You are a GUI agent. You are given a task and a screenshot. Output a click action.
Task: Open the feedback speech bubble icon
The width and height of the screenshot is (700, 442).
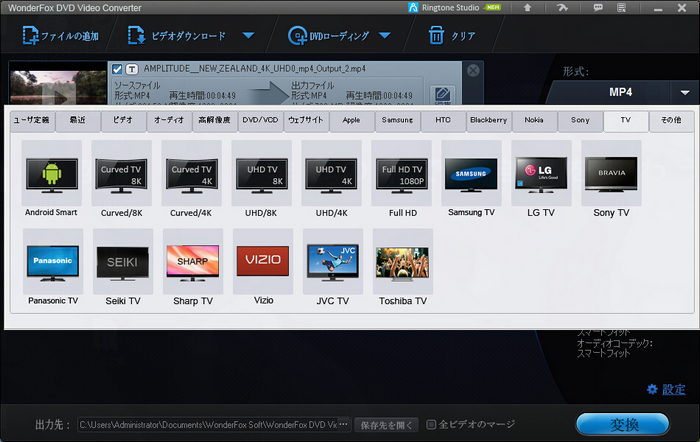click(x=598, y=8)
